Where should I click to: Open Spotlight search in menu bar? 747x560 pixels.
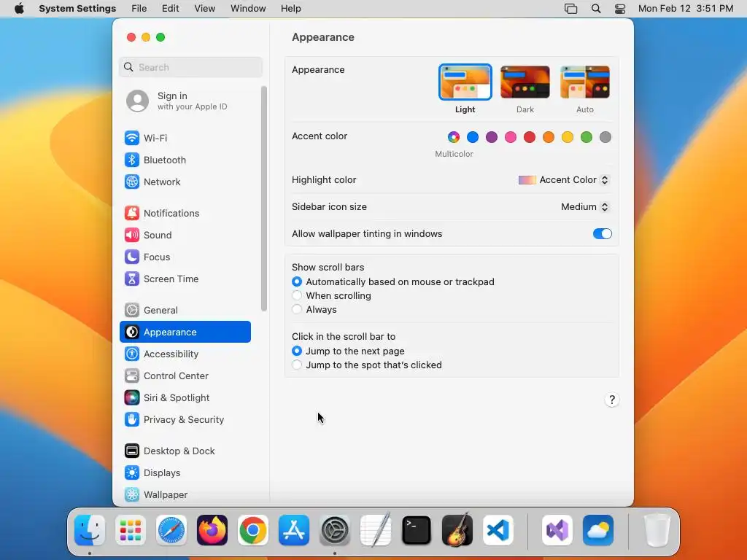click(595, 9)
